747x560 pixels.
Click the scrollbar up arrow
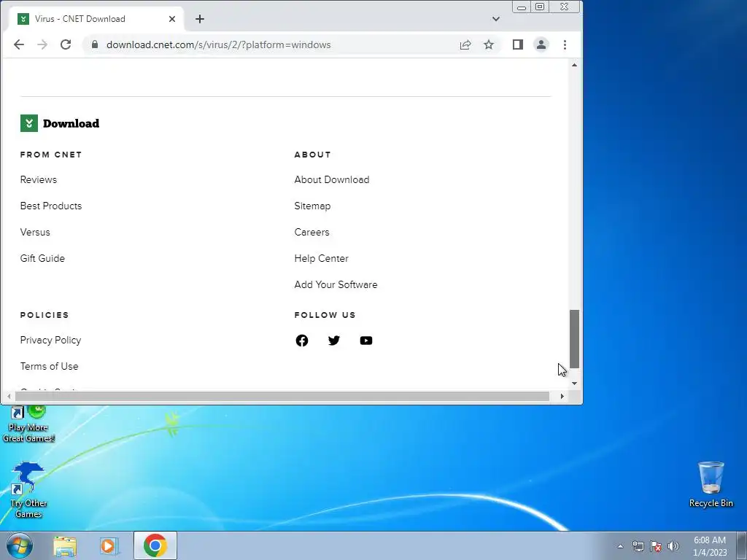click(x=575, y=65)
